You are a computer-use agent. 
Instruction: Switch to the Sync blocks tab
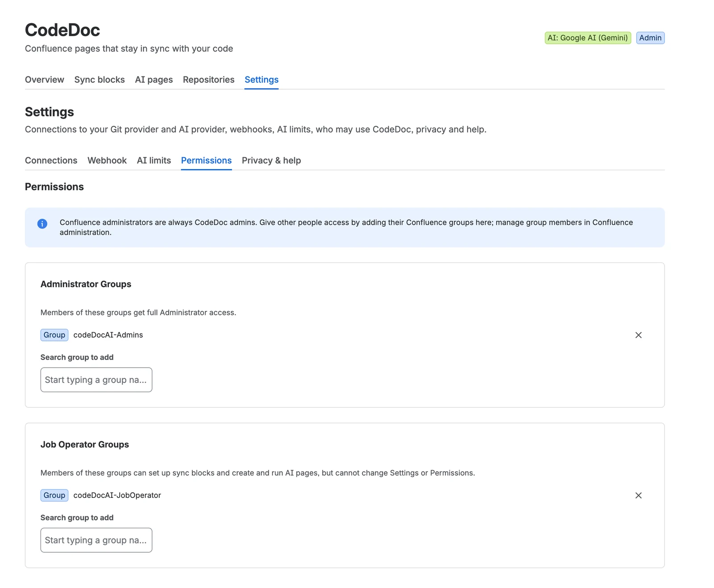100,79
